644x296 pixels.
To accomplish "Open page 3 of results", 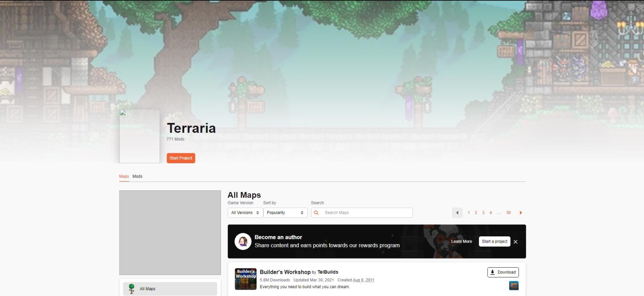I will pos(484,213).
